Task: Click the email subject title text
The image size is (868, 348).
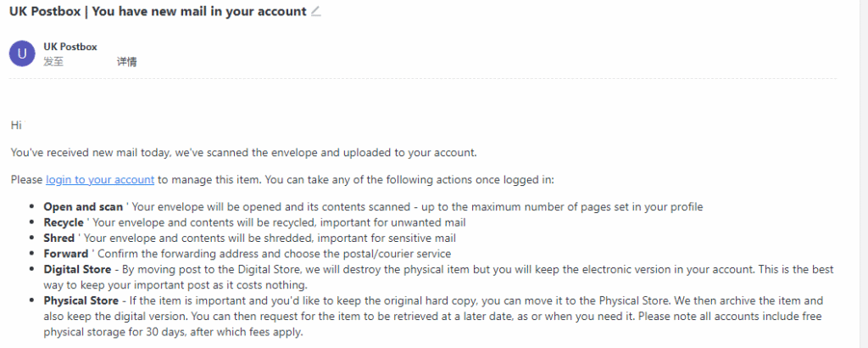Action: point(157,11)
